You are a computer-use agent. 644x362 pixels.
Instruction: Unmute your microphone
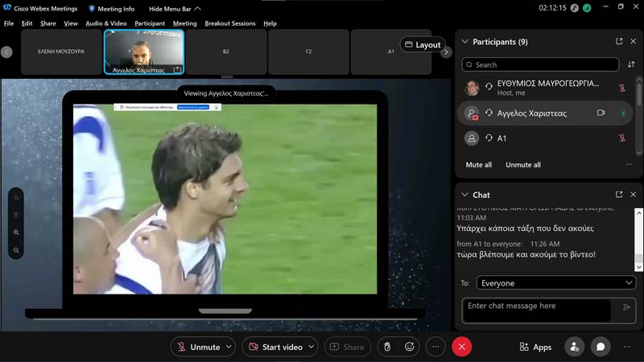point(198,347)
